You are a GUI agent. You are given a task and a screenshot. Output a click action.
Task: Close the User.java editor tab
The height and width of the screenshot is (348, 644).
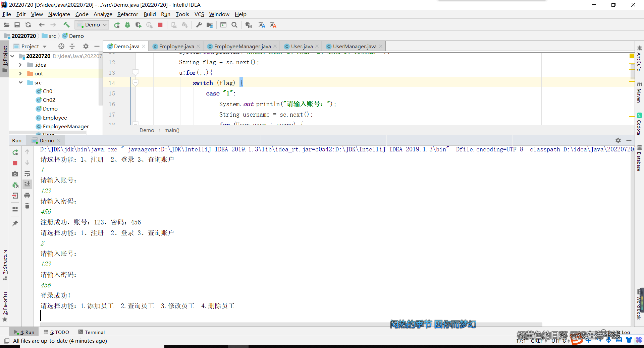pos(317,46)
